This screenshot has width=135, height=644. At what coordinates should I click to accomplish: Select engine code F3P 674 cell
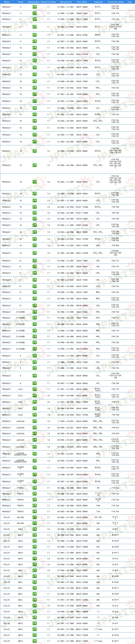tap(115, 428)
